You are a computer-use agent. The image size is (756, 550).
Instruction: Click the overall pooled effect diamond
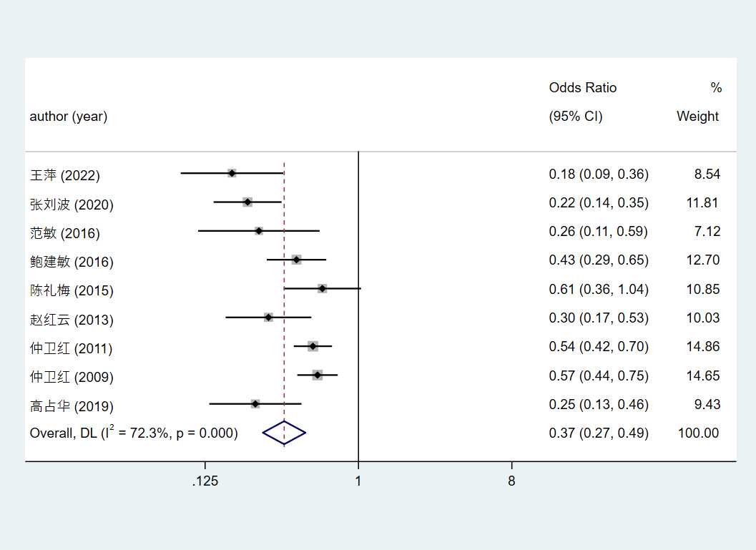click(x=284, y=433)
